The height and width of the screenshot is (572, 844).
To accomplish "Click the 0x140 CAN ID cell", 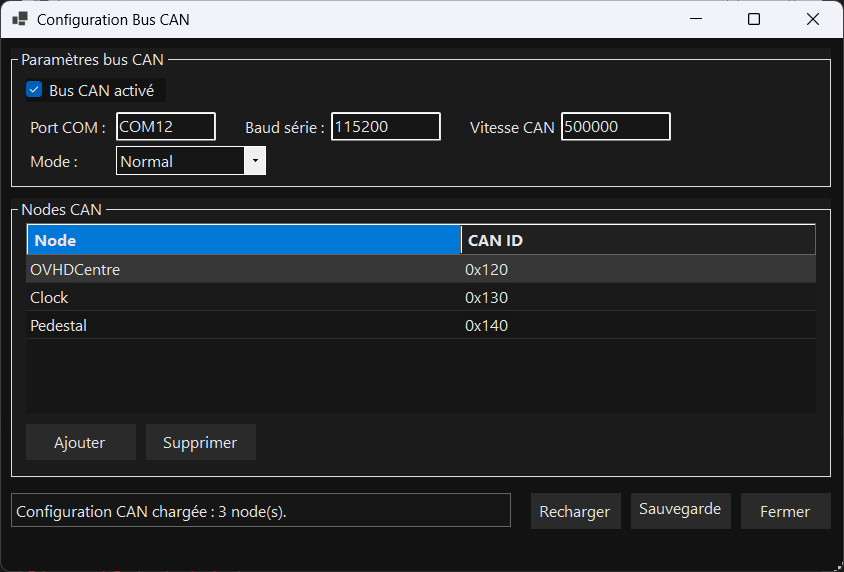I will pyautogui.click(x=487, y=325).
